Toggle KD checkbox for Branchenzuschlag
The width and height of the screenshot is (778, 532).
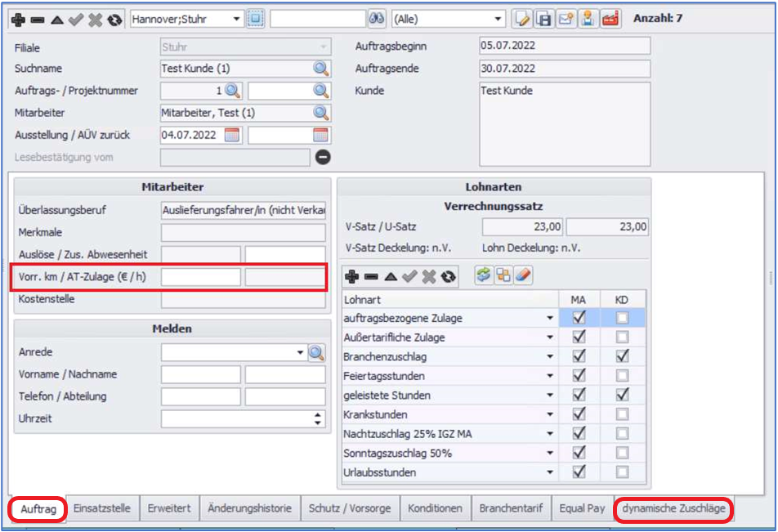(622, 356)
